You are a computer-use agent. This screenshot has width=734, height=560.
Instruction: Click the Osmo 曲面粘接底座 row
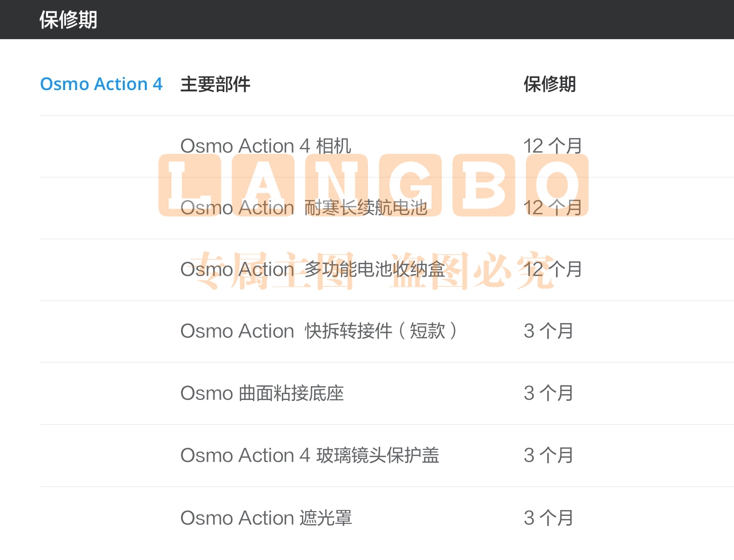point(387,394)
